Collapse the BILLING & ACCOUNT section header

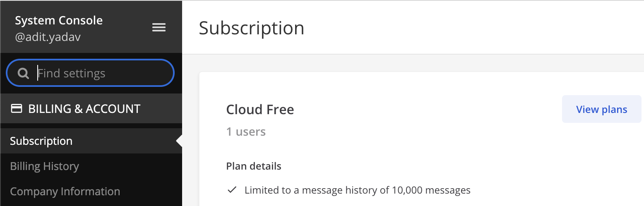coord(91,109)
